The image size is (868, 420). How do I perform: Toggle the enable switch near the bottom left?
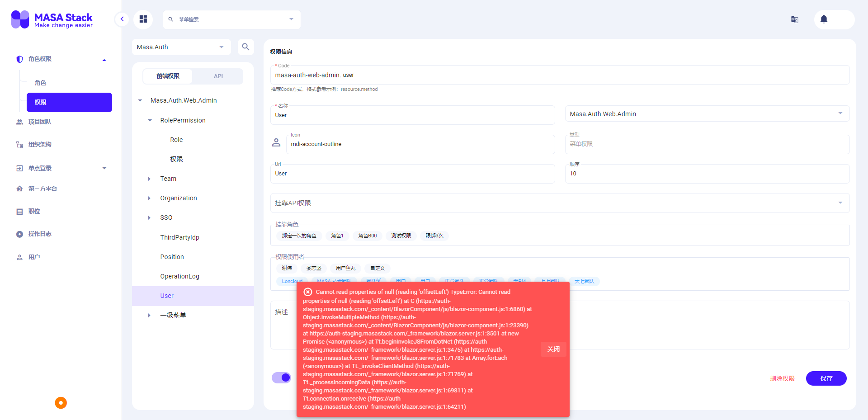coord(281,378)
